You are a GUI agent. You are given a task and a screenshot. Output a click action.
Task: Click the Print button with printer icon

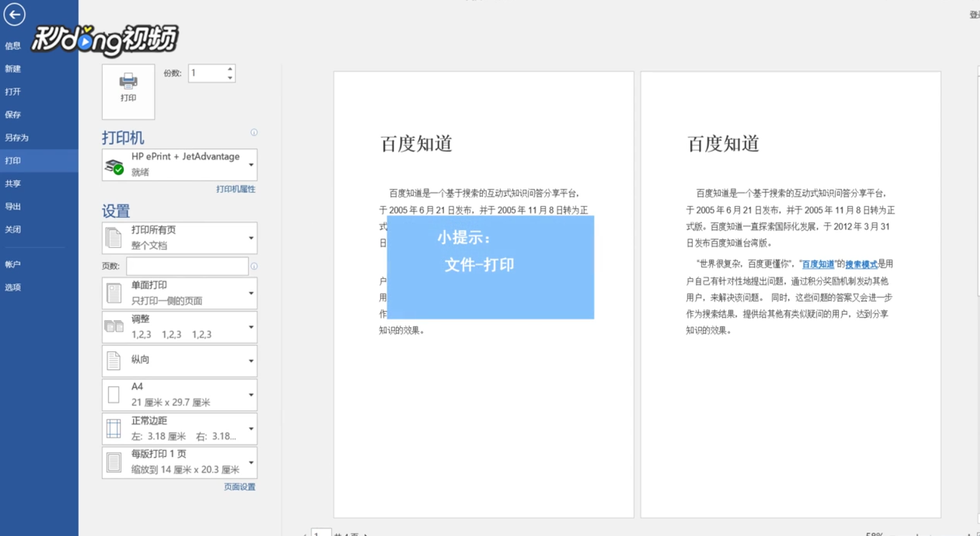pos(128,91)
